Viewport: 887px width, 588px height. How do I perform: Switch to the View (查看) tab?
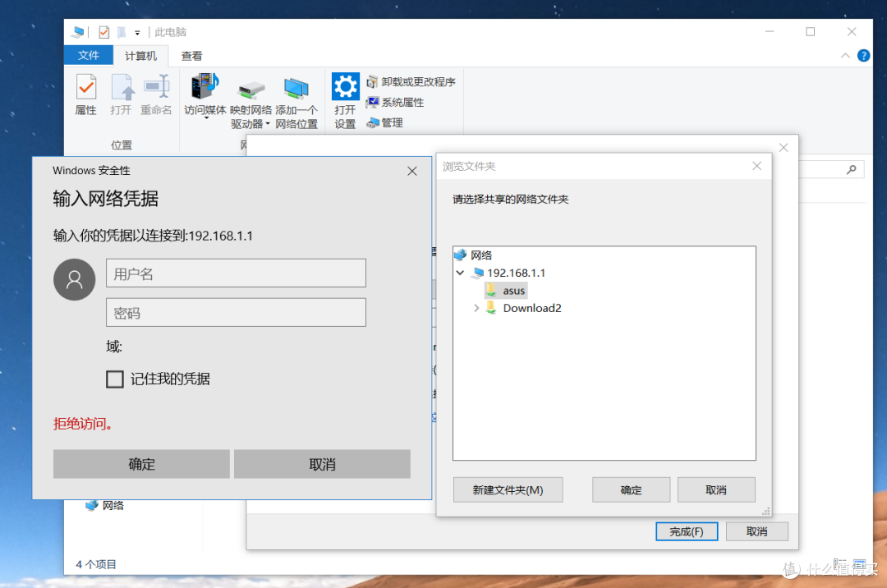click(191, 55)
